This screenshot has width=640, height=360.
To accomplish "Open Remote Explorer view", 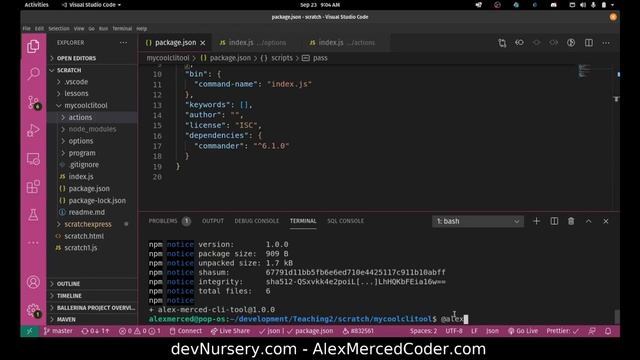I will coord(33,159).
